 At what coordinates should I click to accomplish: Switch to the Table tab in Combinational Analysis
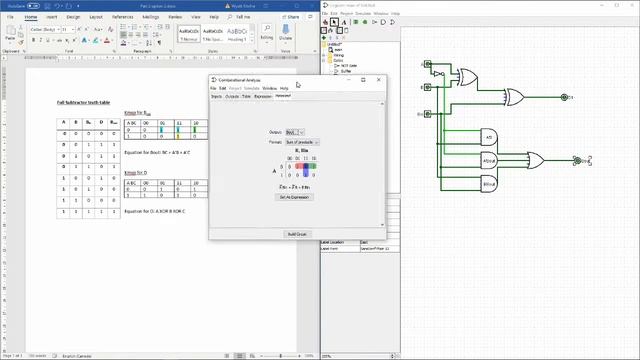(x=246, y=96)
